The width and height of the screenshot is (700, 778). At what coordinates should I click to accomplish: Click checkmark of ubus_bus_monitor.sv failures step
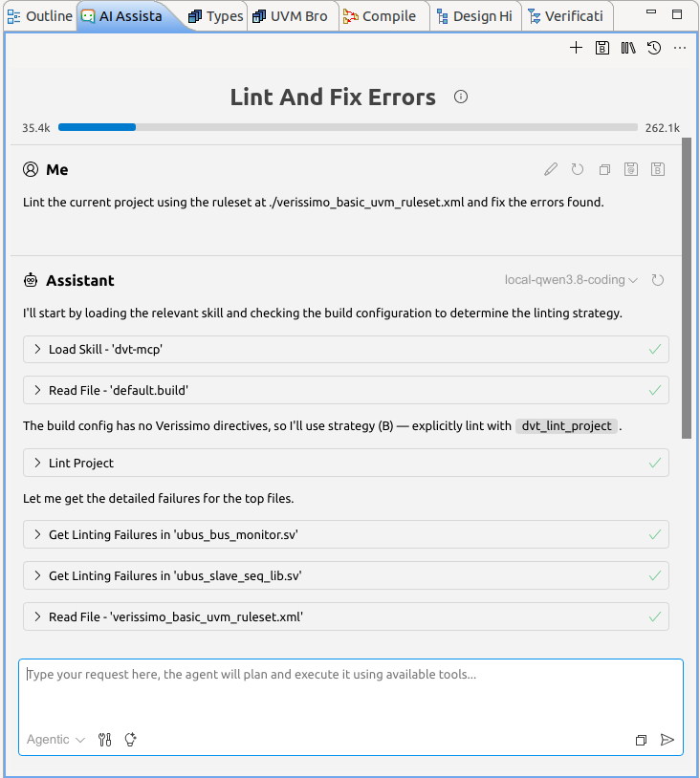[x=655, y=534]
